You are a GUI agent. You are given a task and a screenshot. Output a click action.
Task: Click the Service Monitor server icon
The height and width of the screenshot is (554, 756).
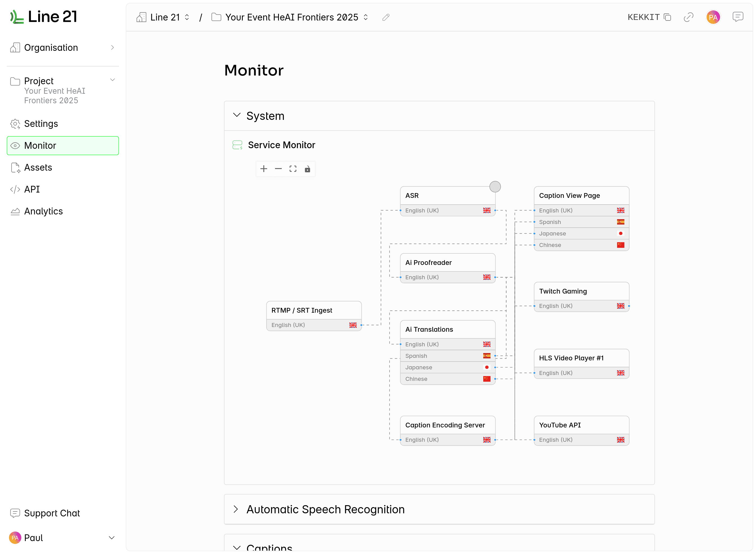(237, 145)
